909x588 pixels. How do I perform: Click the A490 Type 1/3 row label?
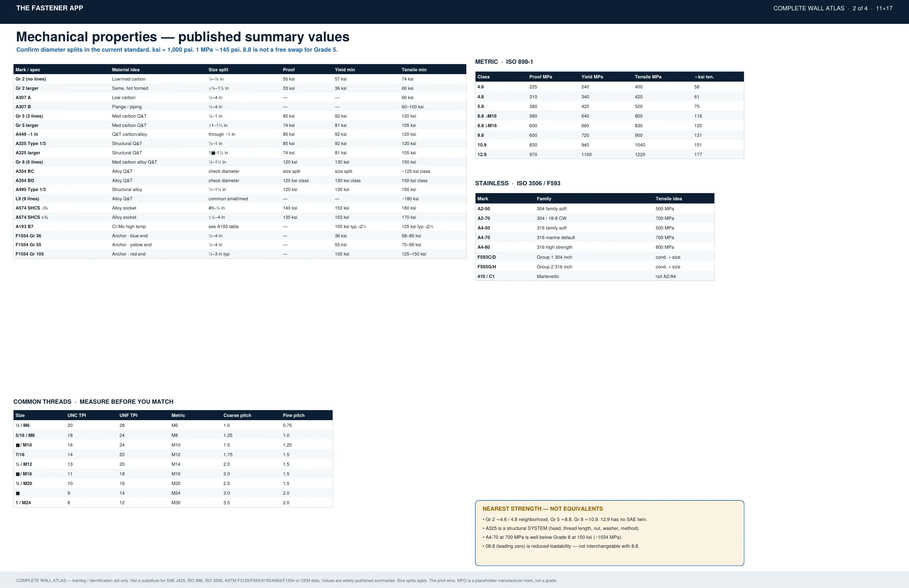[31, 189]
